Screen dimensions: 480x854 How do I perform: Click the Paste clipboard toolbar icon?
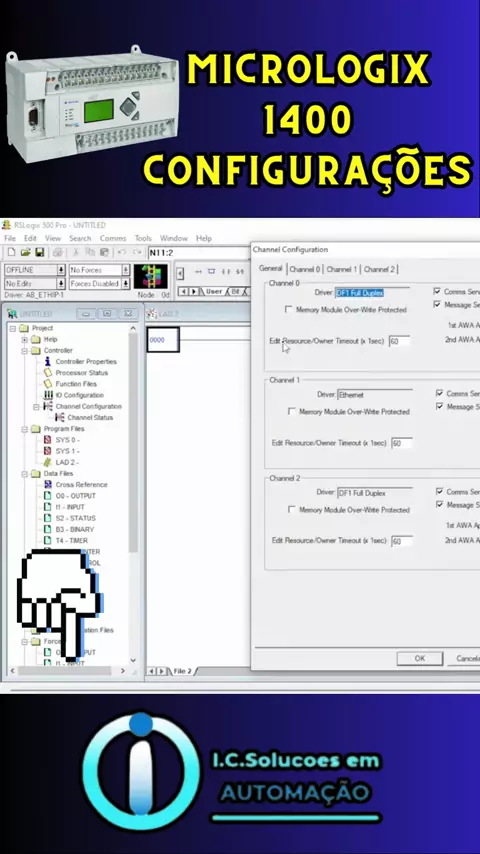click(x=105, y=252)
